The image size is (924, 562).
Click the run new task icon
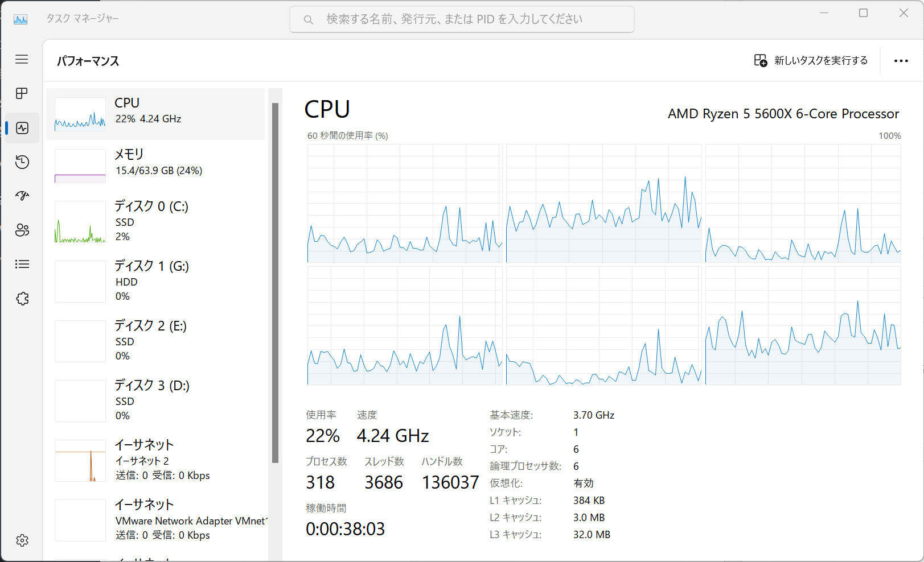[x=761, y=60]
